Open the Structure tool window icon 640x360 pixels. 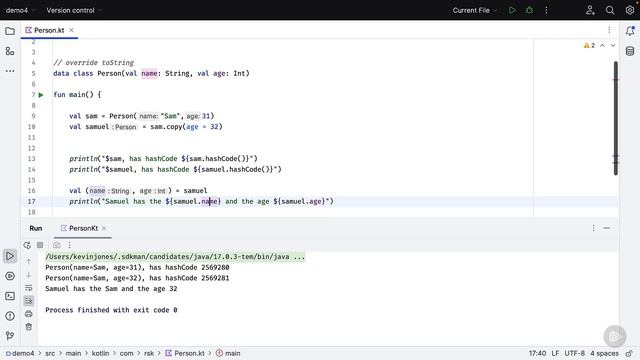[10, 51]
